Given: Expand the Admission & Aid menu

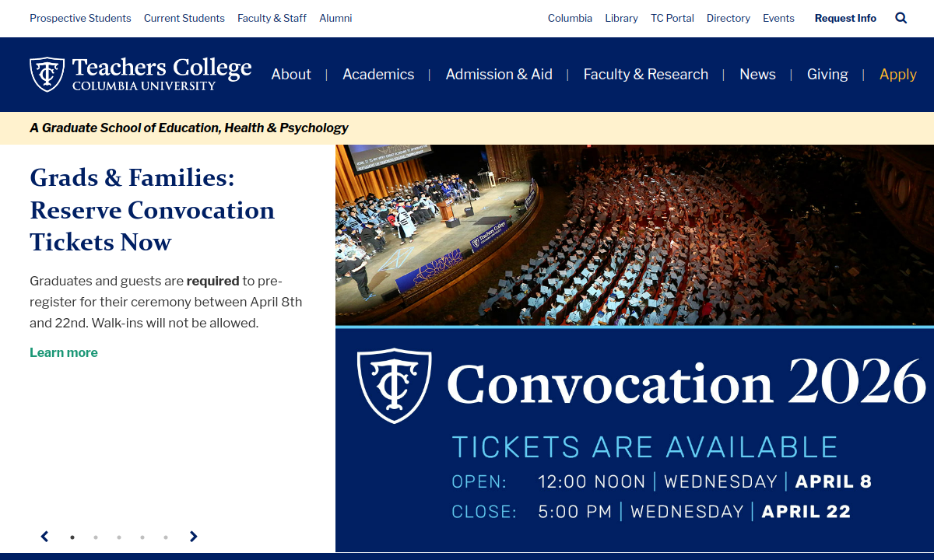Looking at the screenshot, I should pyautogui.click(x=499, y=75).
